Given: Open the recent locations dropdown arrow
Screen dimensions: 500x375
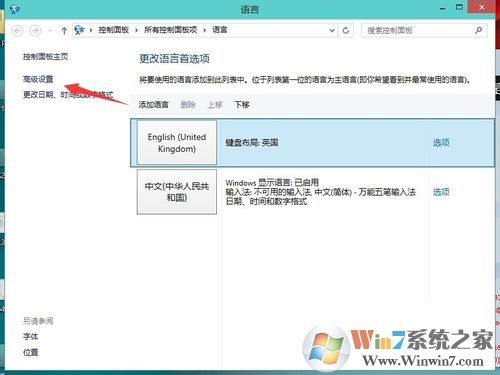Looking at the screenshot, I should coord(50,31).
